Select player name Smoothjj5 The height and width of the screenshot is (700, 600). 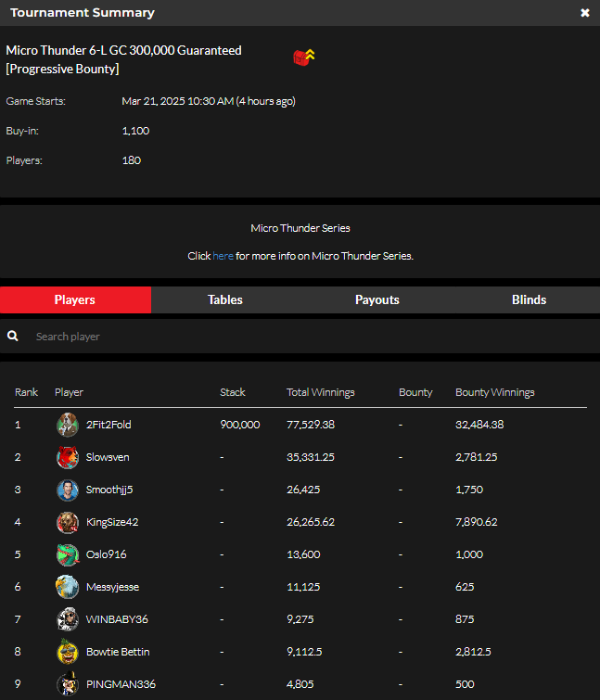[x=109, y=490]
